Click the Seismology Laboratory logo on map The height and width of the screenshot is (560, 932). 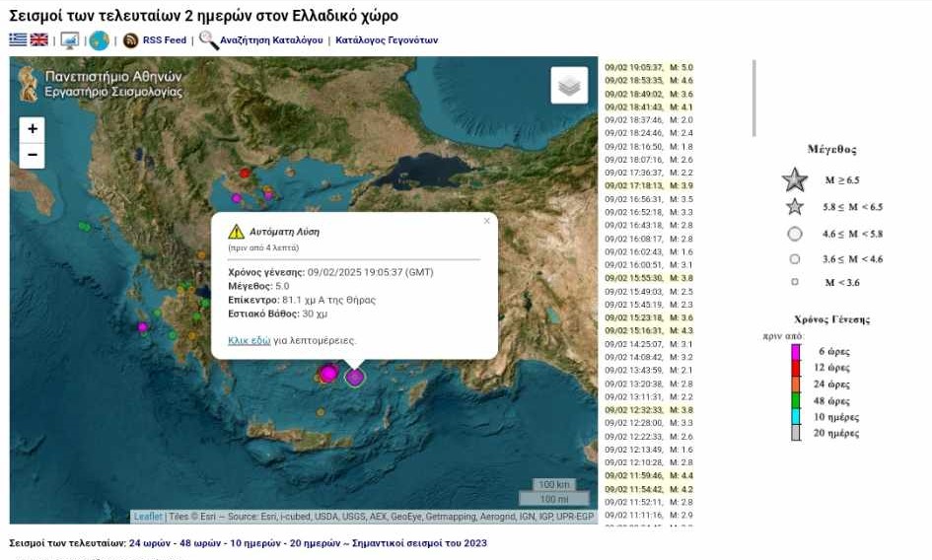tap(100, 84)
